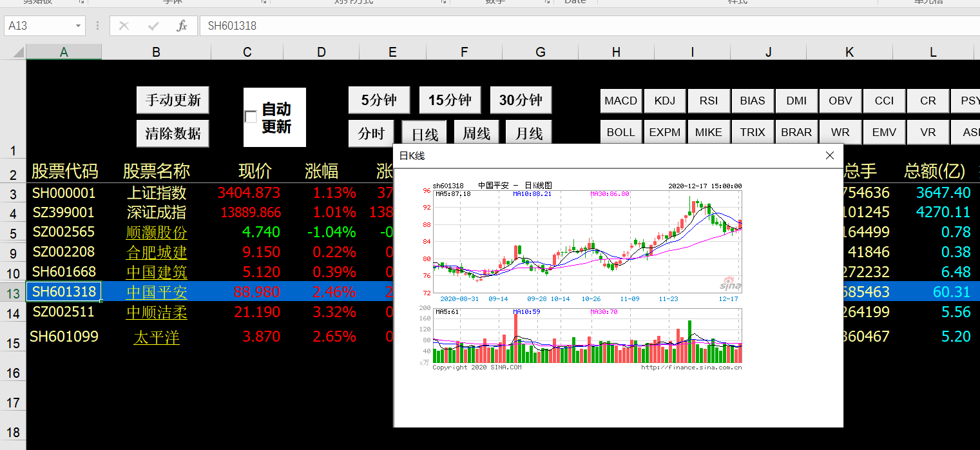Viewport: 980px width, 450px height.
Task: Select row 13 header
Action: [x=13, y=293]
